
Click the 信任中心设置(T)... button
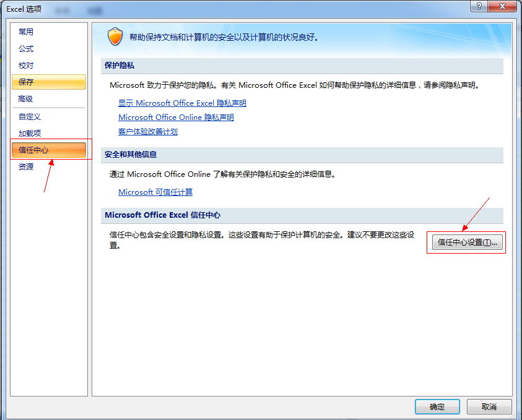click(467, 242)
